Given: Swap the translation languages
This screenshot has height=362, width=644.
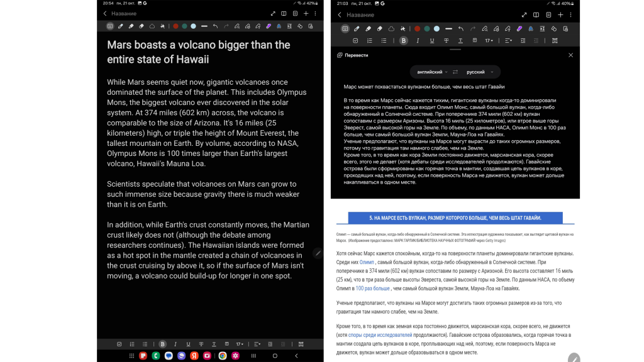Looking at the screenshot, I should click(x=455, y=72).
